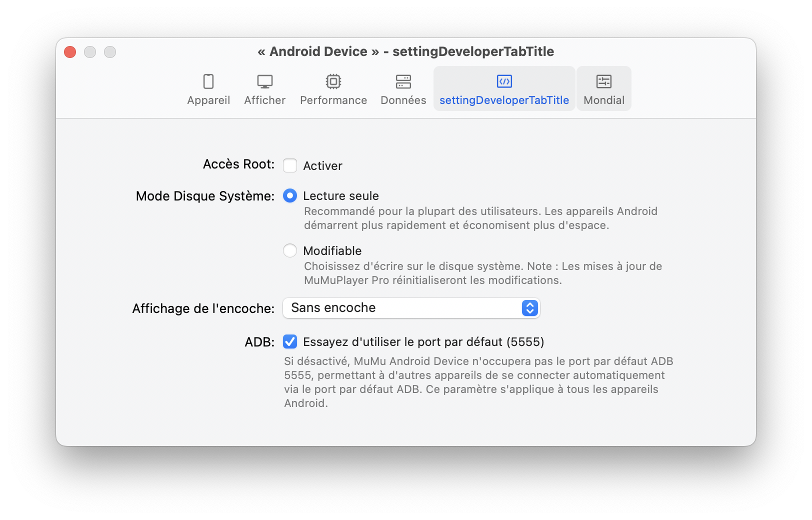Click the phone icon for Appareil
Image resolution: width=812 pixels, height=520 pixels.
pyautogui.click(x=208, y=81)
